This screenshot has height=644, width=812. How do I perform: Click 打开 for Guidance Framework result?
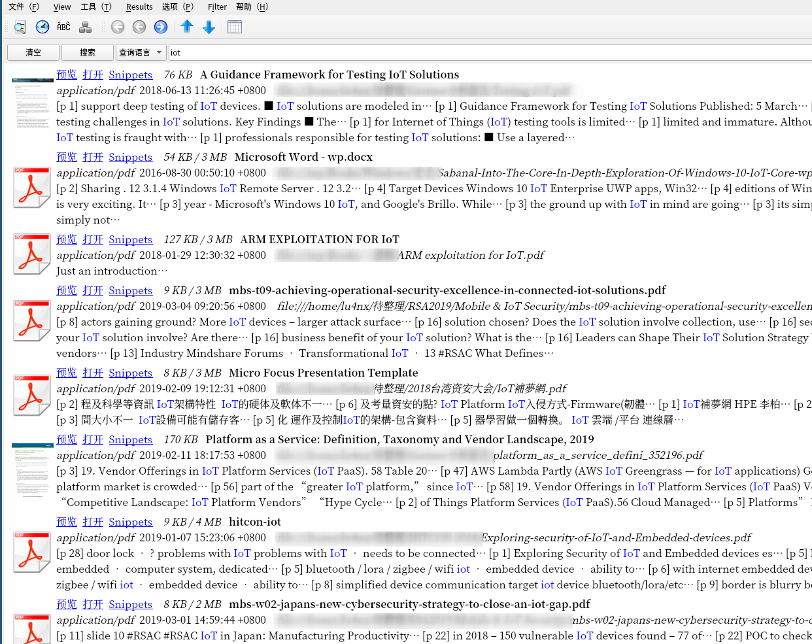(x=93, y=75)
